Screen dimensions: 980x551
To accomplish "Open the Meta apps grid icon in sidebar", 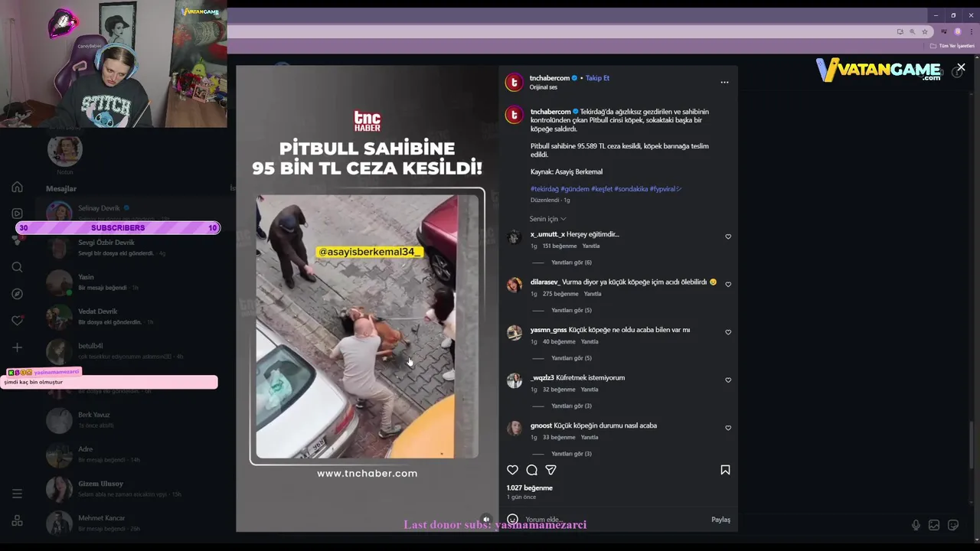I will click(x=17, y=520).
